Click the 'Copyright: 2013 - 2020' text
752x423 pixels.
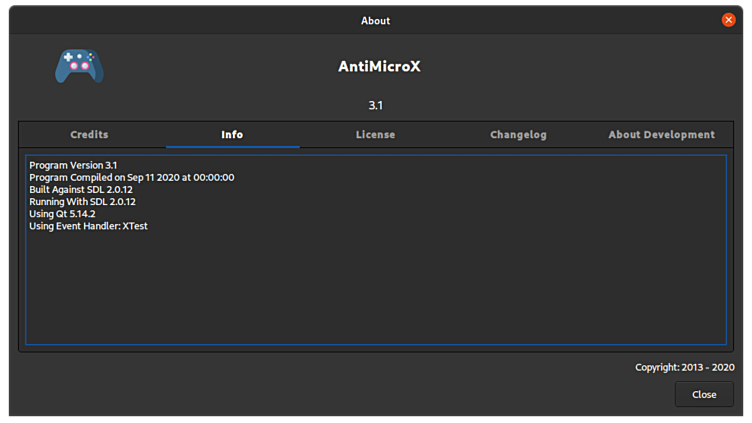[x=684, y=367]
